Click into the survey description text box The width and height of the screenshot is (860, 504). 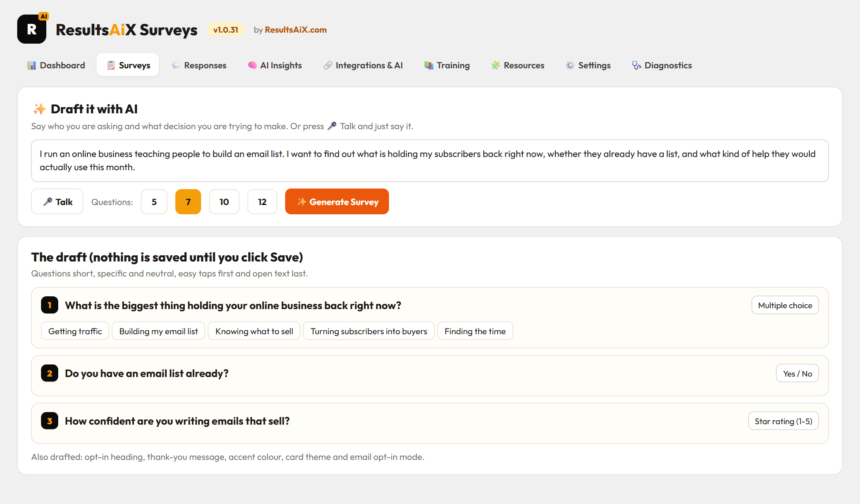point(430,161)
